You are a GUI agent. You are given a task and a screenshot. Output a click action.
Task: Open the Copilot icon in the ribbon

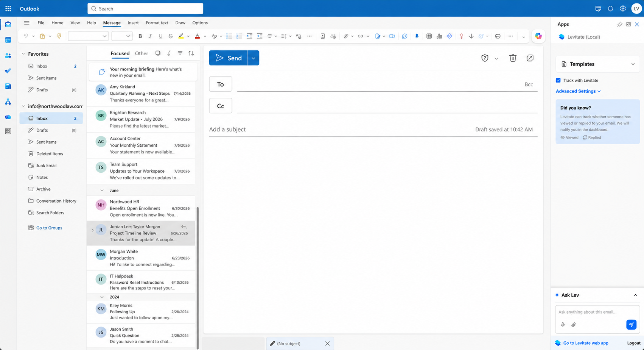pos(538,36)
